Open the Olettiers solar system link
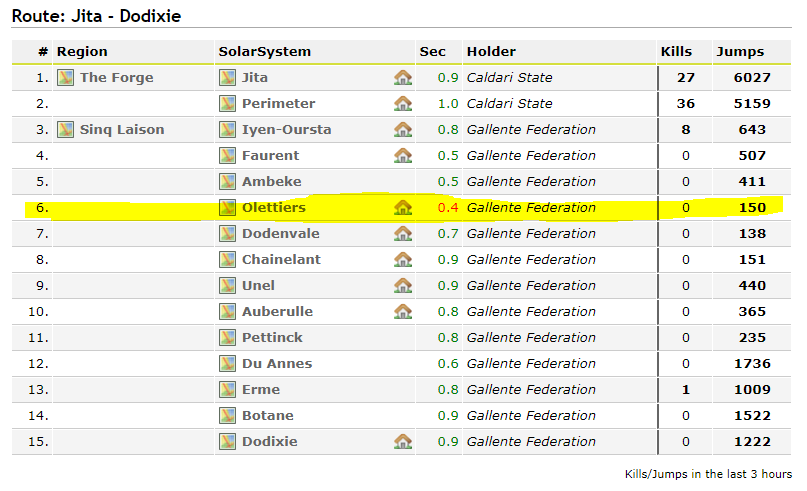This screenshot has height=491, width=807. [274, 207]
